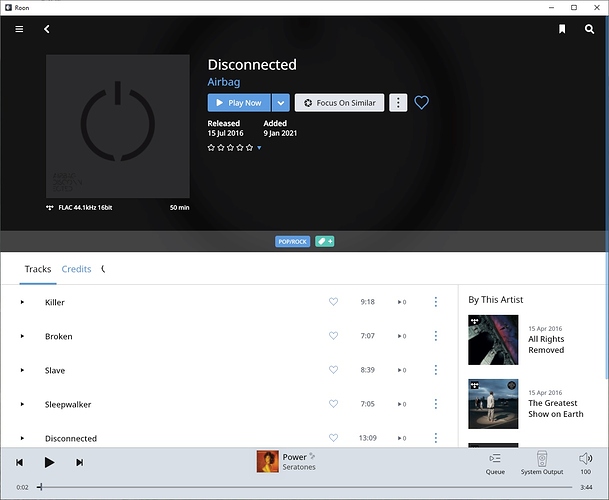This screenshot has height=500, width=609.
Task: Favorite the Slave track heart
Action: click(x=333, y=369)
